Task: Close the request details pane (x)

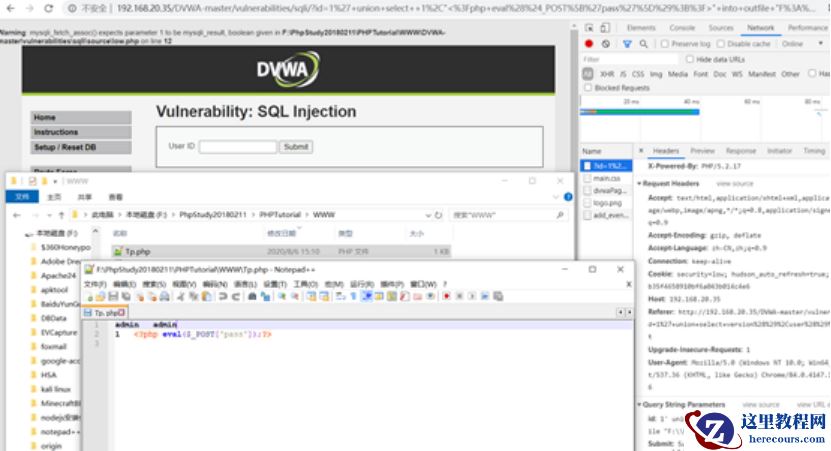Action: [641, 151]
